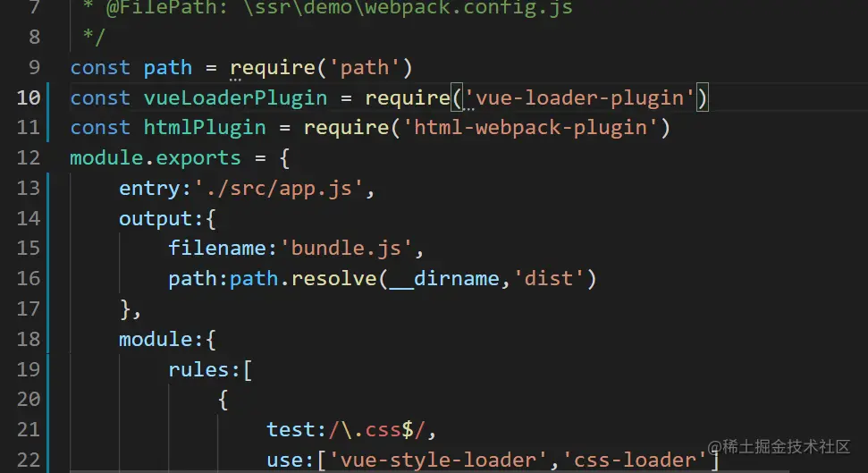Click the comment end marker on line 8
868x473 pixels.
coord(94,38)
